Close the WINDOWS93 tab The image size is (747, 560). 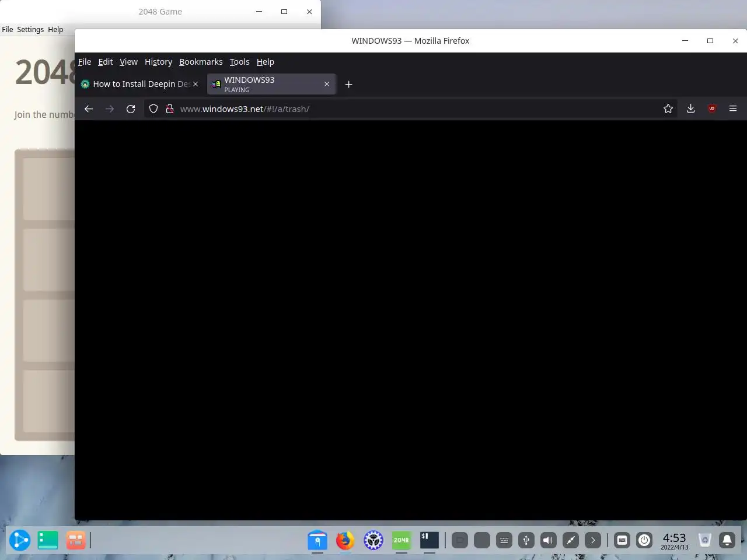327,84
